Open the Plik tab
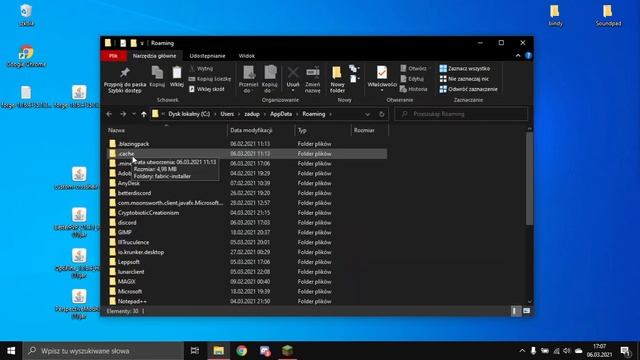Screen dimensions: 640x360 click(x=113, y=56)
